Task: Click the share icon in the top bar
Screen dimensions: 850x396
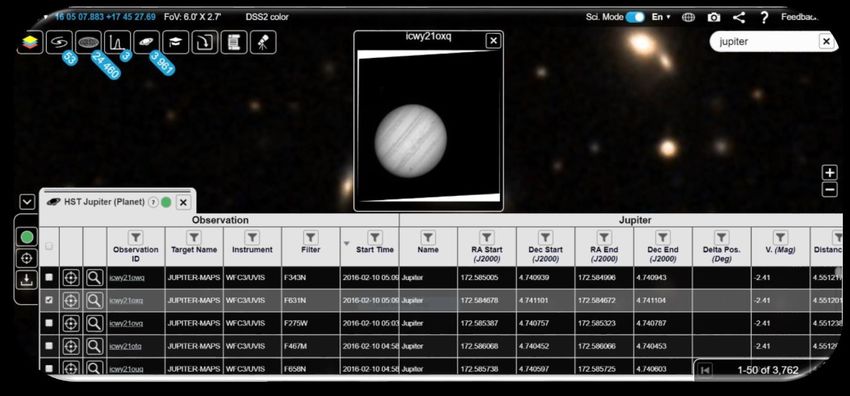Action: click(x=739, y=17)
